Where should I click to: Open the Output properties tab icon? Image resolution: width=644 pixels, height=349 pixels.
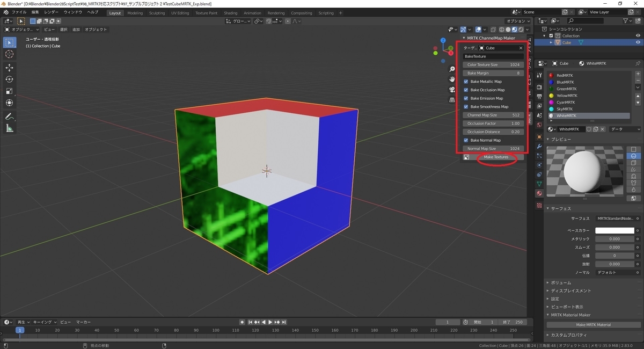click(539, 96)
